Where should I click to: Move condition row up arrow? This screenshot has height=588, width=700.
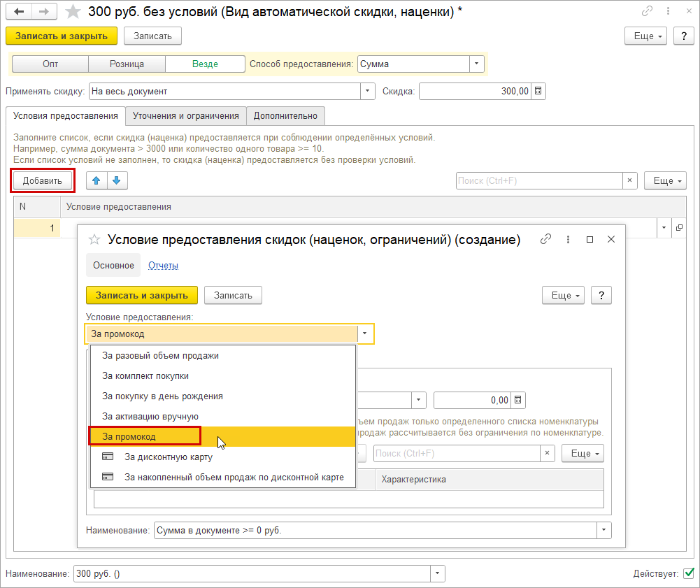(97, 180)
